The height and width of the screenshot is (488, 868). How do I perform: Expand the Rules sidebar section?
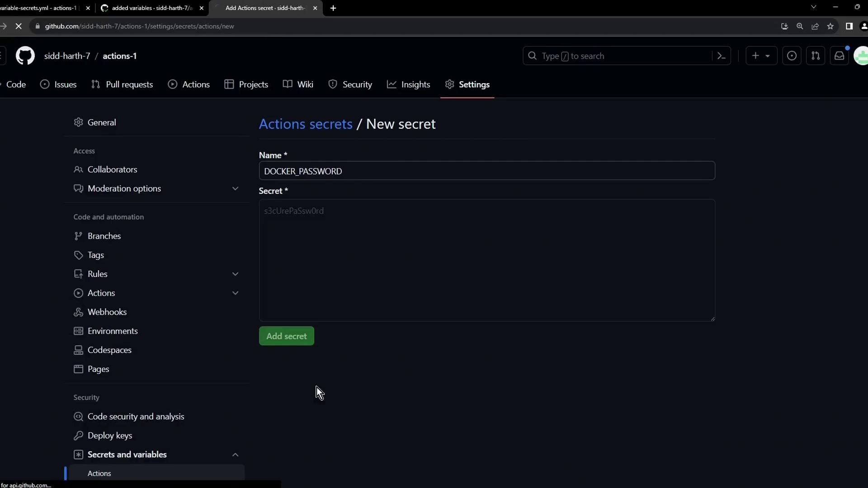click(235, 274)
